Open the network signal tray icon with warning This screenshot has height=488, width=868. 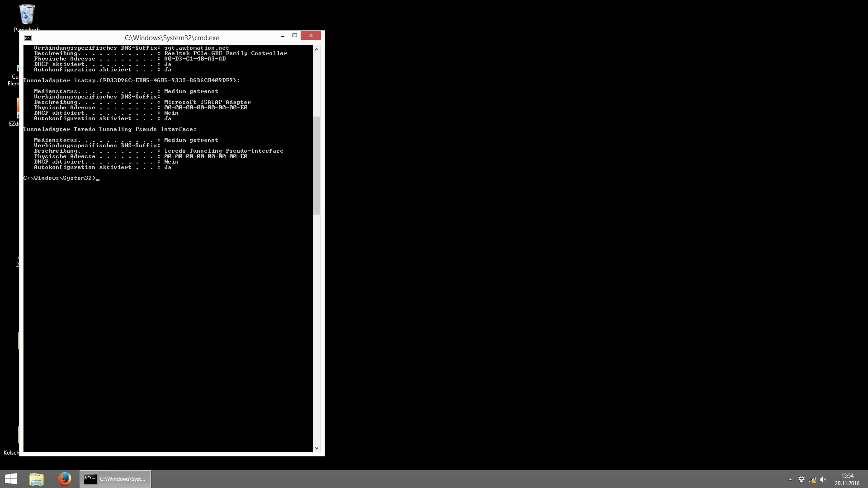[812, 479]
